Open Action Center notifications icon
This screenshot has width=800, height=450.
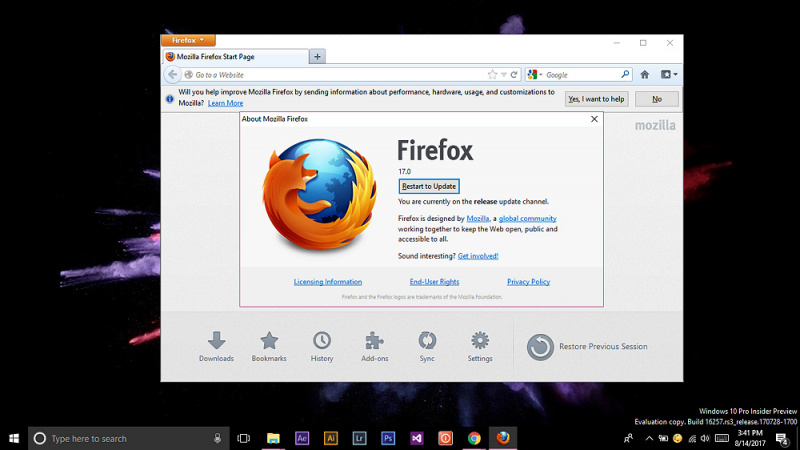click(x=782, y=438)
